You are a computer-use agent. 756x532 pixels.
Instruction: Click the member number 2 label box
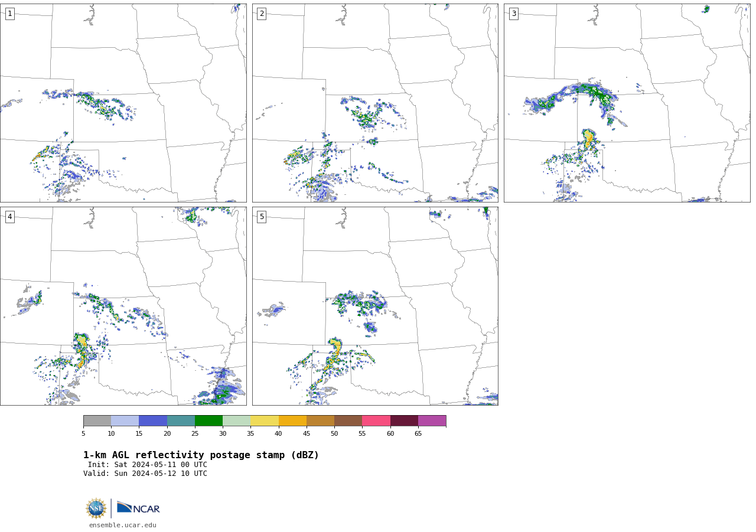(262, 14)
